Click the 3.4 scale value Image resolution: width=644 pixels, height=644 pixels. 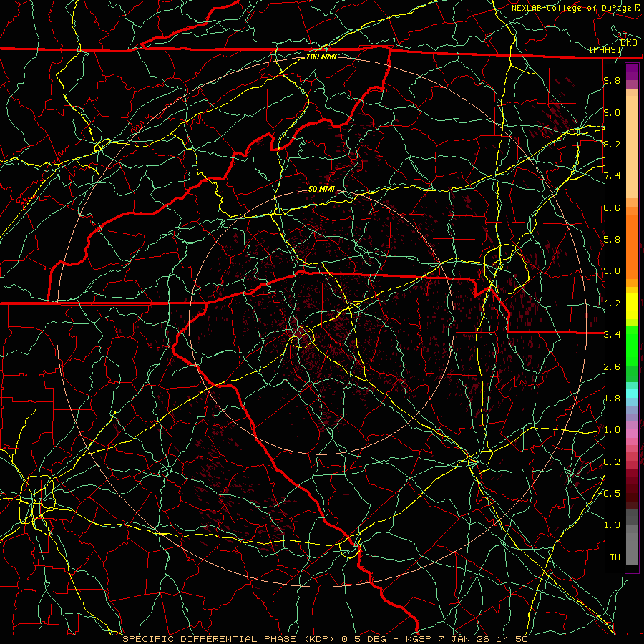tap(612, 334)
